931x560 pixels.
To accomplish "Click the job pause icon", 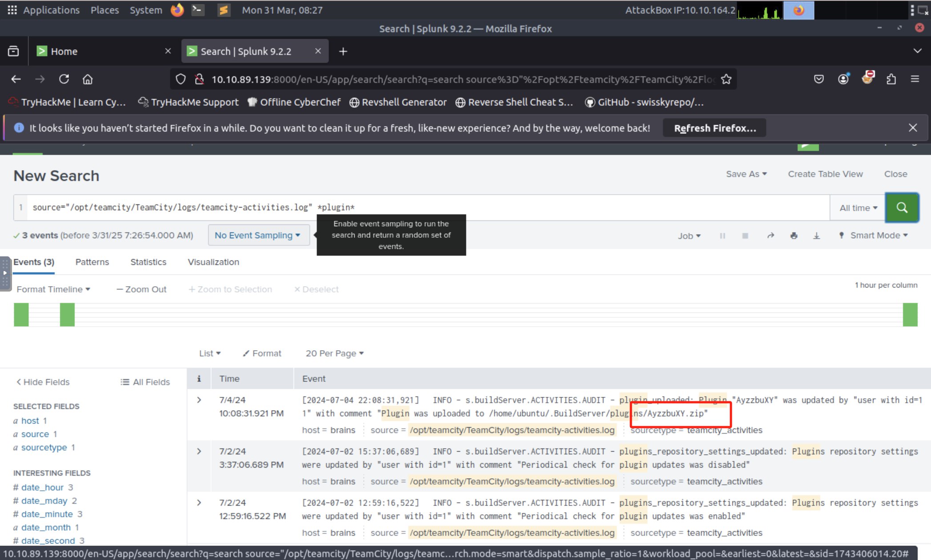I will (722, 236).
